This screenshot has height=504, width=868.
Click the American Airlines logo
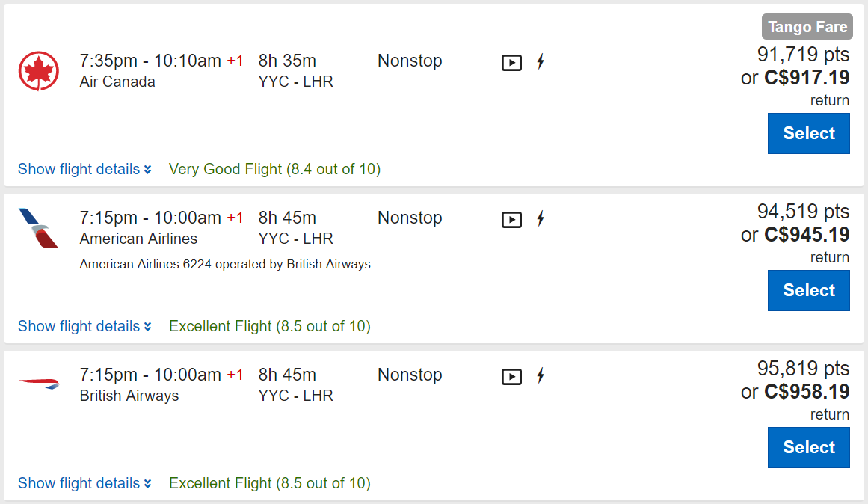(39, 228)
